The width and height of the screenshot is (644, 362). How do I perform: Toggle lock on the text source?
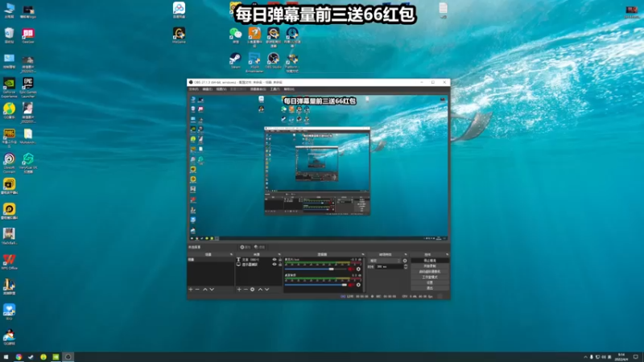click(x=280, y=259)
